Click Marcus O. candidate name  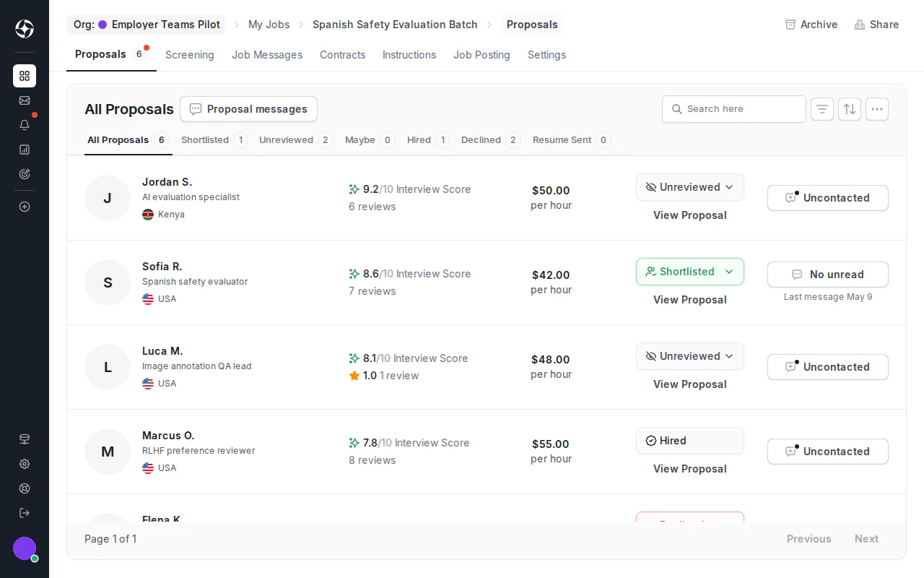click(168, 436)
